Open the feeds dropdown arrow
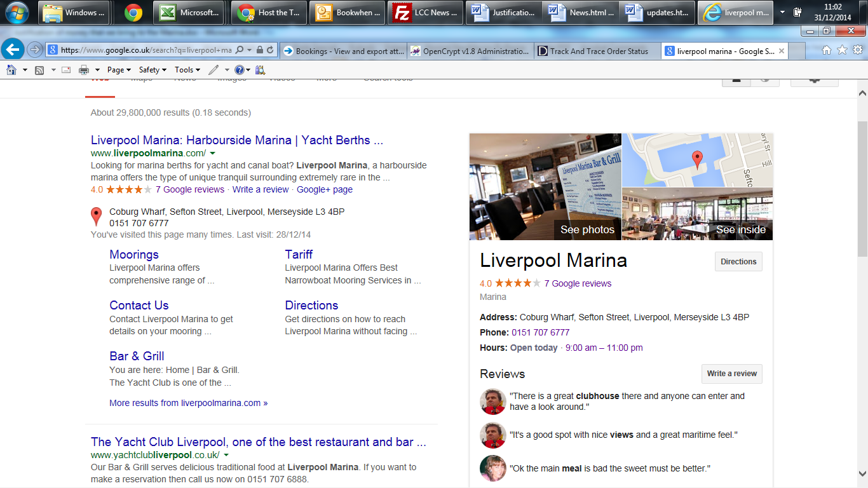Image resolution: width=868 pixels, height=488 pixels. pyautogui.click(x=53, y=70)
